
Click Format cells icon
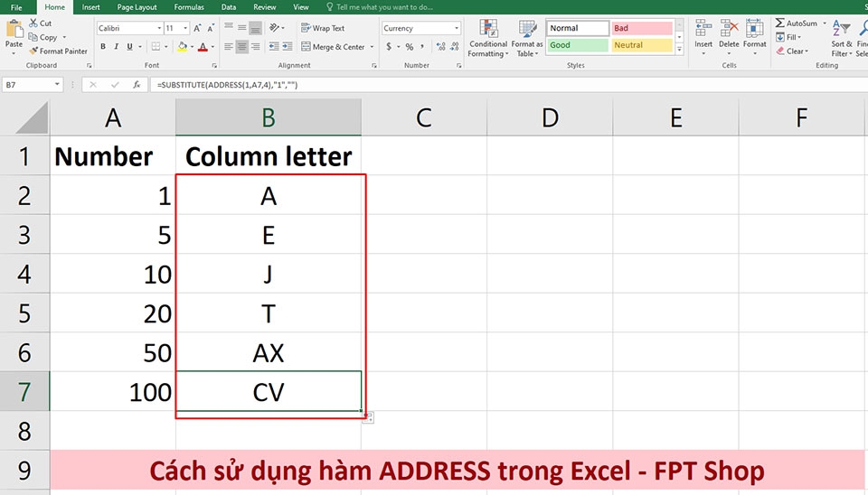tap(754, 28)
